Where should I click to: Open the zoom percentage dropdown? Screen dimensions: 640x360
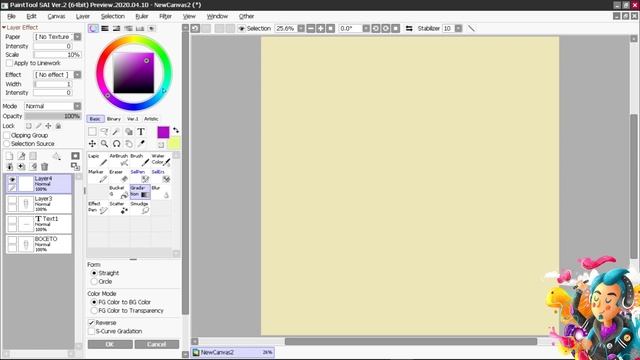pyautogui.click(x=301, y=28)
